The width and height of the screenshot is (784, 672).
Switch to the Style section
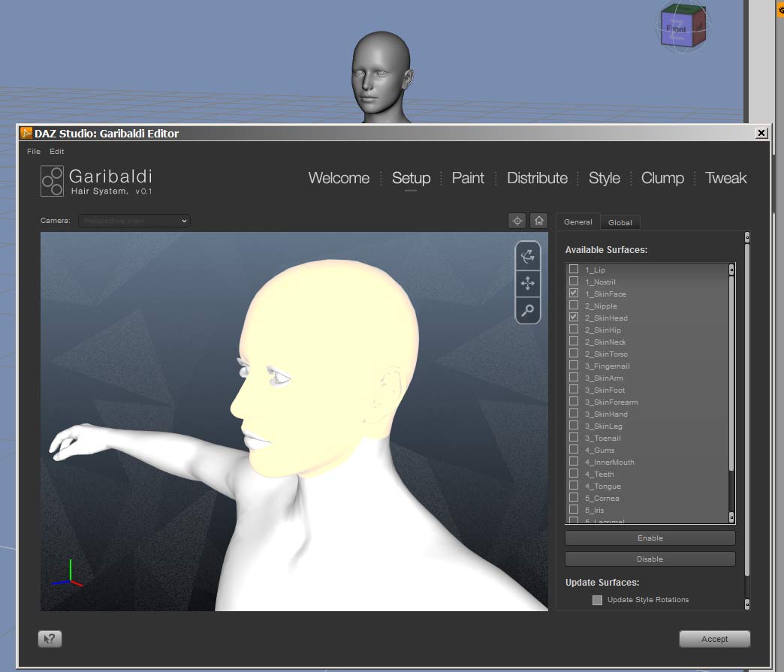[604, 178]
